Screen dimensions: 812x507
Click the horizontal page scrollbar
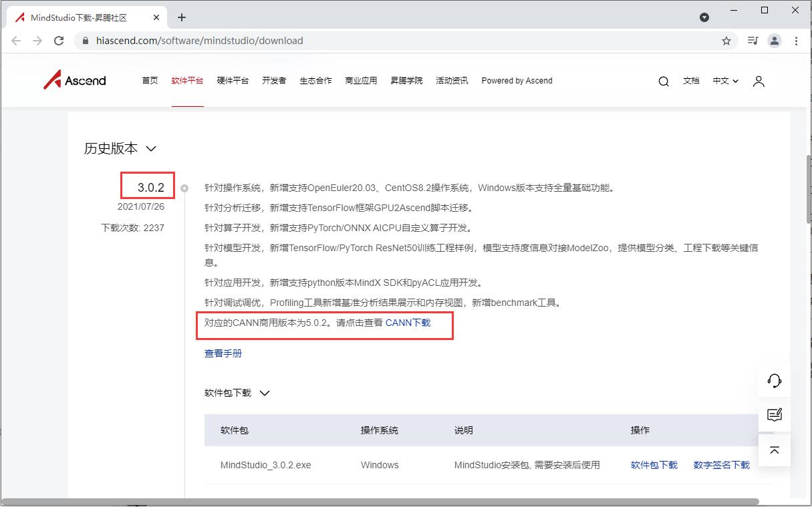pos(380,501)
